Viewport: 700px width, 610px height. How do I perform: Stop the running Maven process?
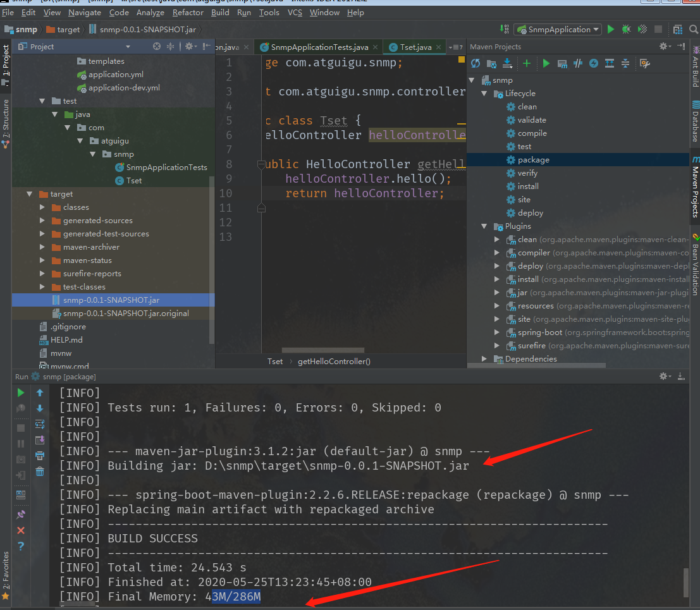click(x=21, y=427)
